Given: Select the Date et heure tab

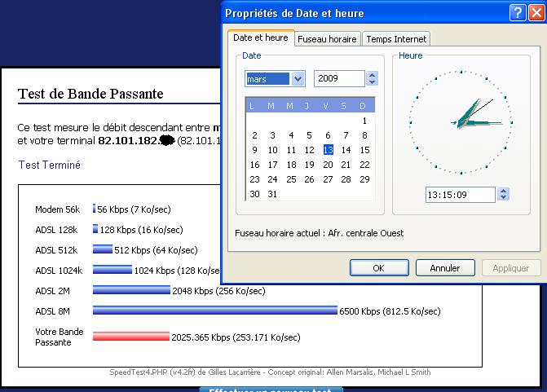Looking at the screenshot, I should 261,37.
